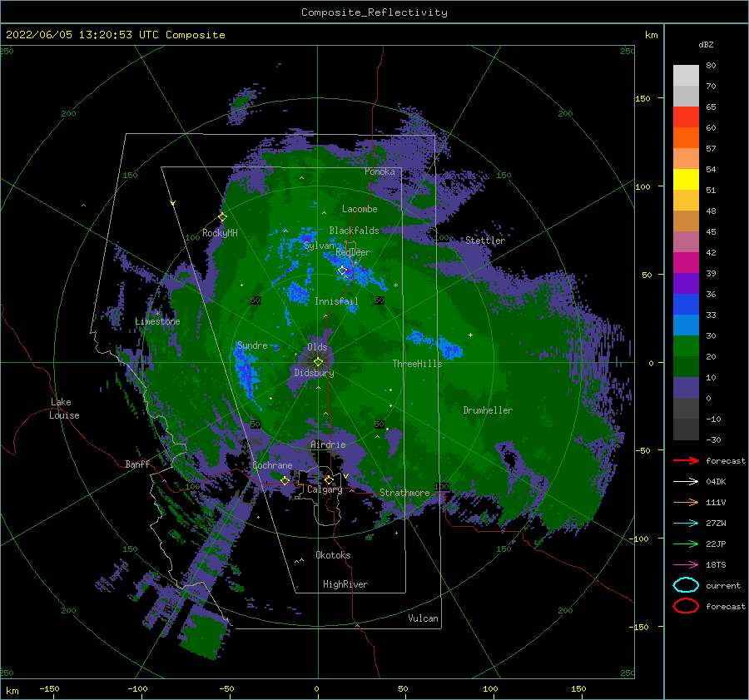Click the Limestone label
This screenshot has width=749, height=700.
coord(157,321)
